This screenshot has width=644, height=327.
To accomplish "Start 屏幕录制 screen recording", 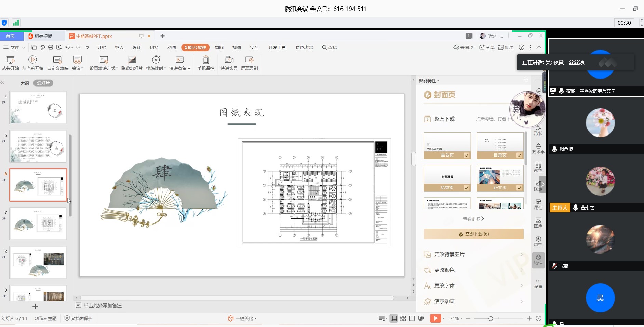I will tap(249, 60).
